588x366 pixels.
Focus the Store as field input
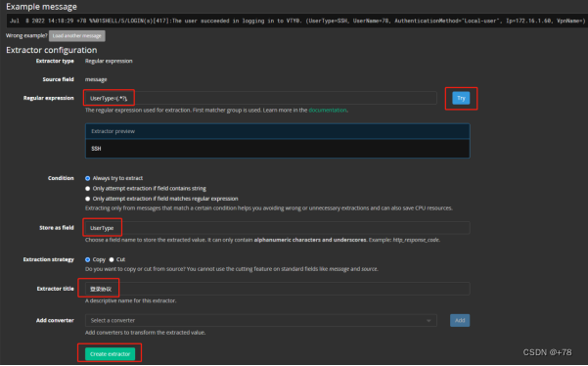tap(277, 228)
